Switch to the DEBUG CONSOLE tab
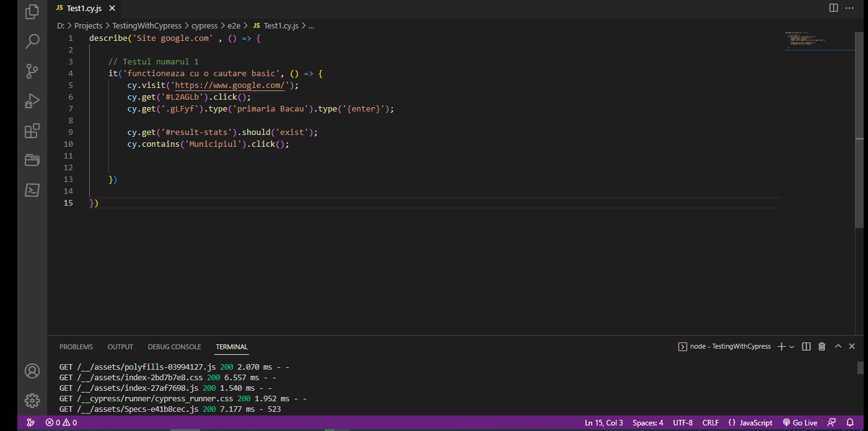The width and height of the screenshot is (868, 431). coord(174,347)
